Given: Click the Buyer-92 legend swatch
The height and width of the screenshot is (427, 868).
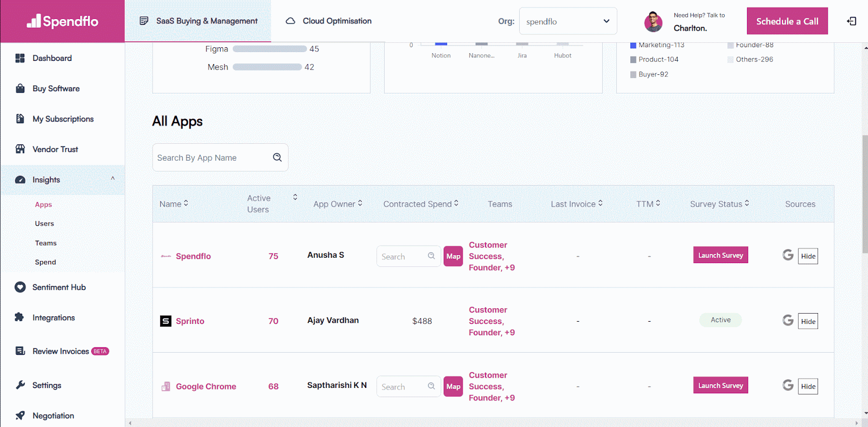Looking at the screenshot, I should pos(633,74).
